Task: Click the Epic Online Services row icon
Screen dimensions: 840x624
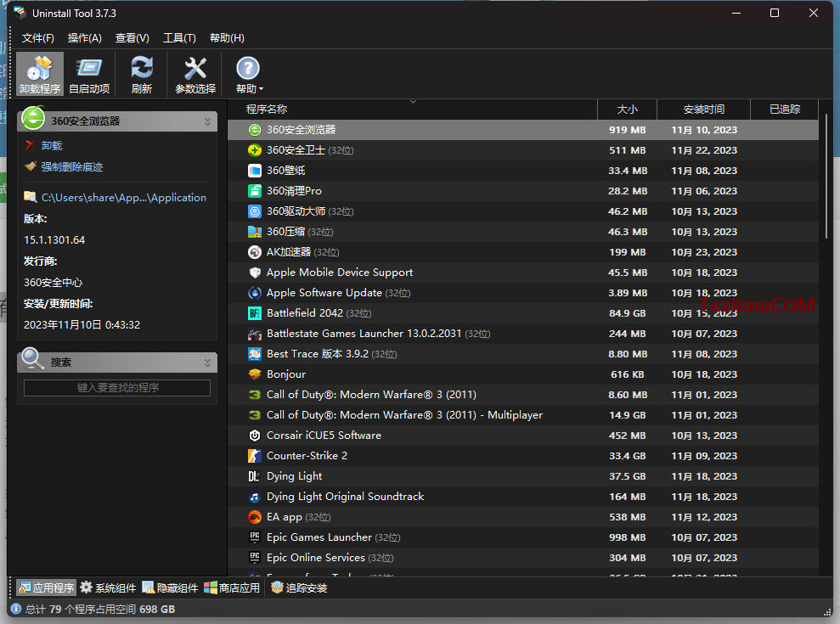Action: click(255, 557)
